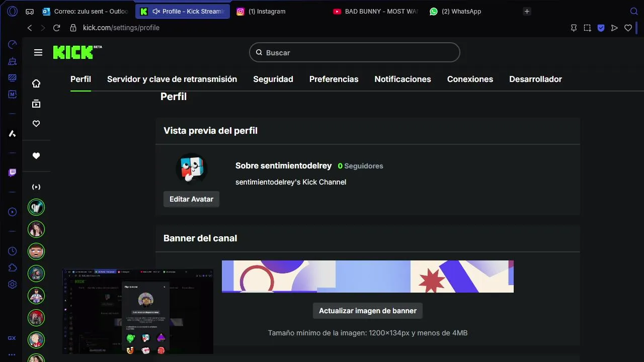This screenshot has height=362, width=644.
Task: Bookmark page with address bar heart icon
Action: pyautogui.click(x=628, y=28)
